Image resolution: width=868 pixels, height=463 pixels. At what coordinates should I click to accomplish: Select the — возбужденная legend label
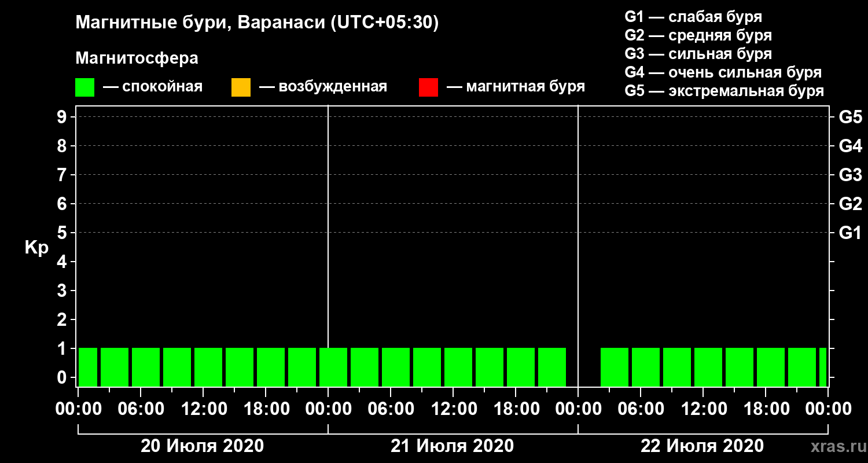(x=323, y=87)
